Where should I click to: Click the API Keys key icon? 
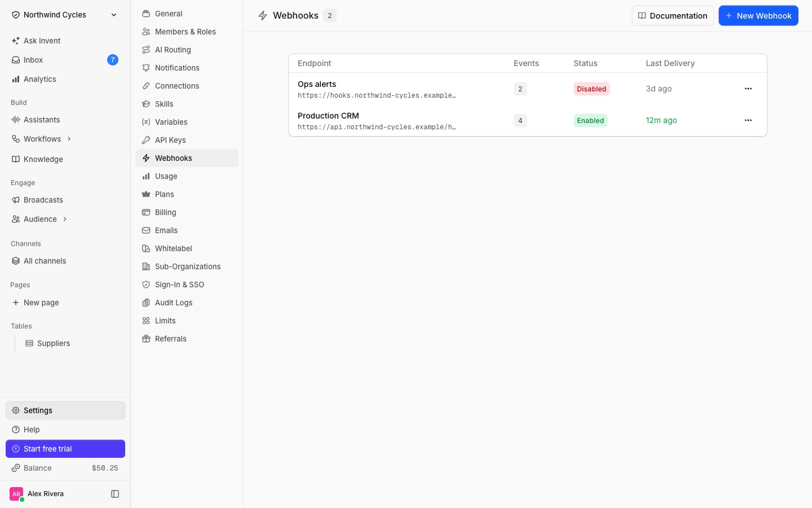pyautogui.click(x=146, y=140)
